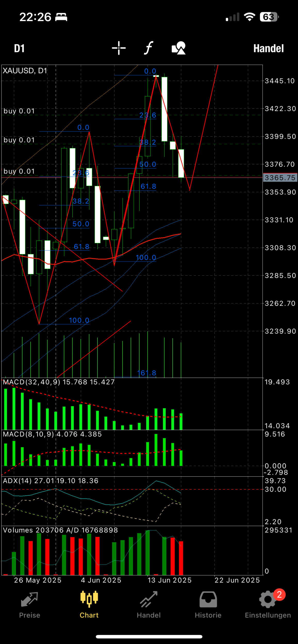Select the topmost buy 0.01 order line
The image size is (298, 644).
coord(19,111)
